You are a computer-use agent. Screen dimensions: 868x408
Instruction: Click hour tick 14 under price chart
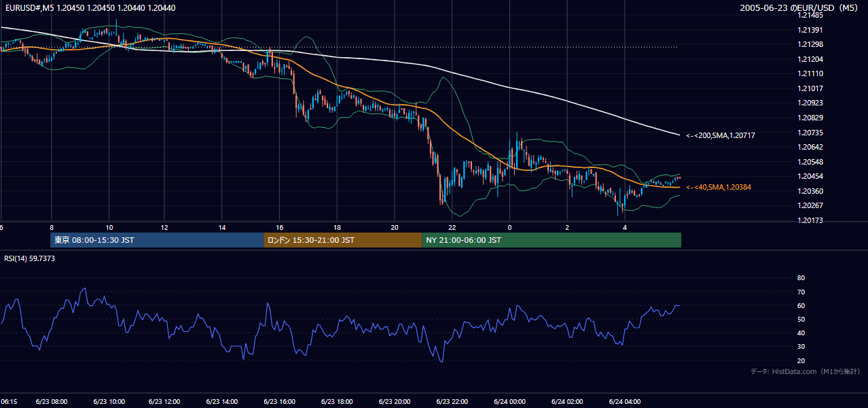click(x=221, y=227)
